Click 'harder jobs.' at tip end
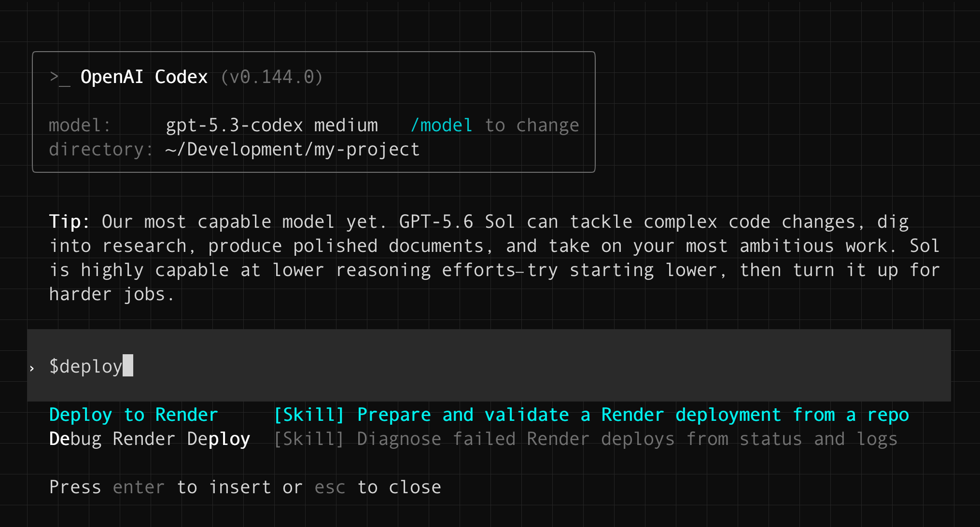The height and width of the screenshot is (527, 980). click(112, 294)
